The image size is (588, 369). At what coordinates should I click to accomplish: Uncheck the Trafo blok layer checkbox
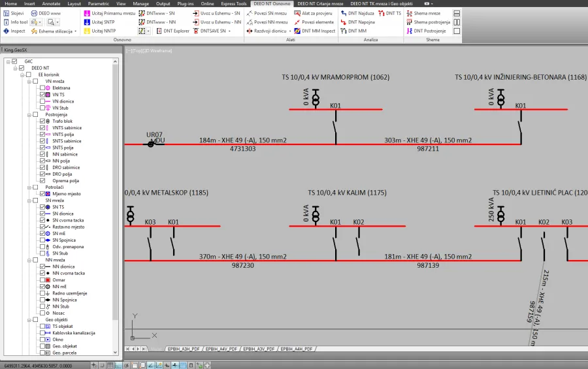tap(42, 121)
